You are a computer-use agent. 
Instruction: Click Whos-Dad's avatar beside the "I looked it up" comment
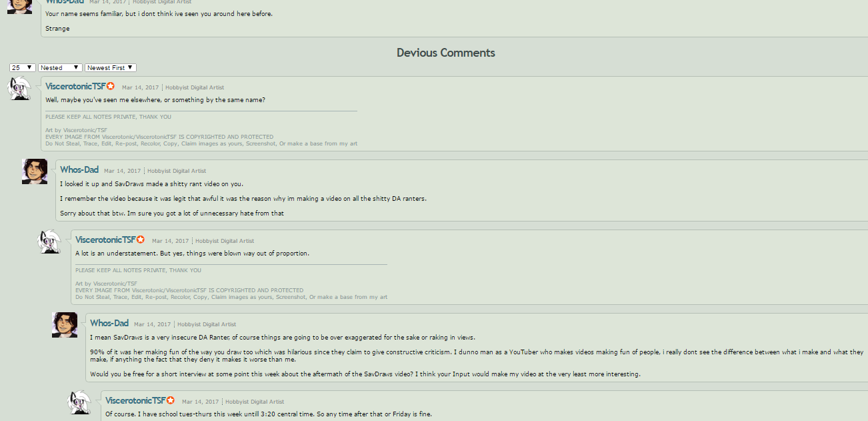pos(35,171)
